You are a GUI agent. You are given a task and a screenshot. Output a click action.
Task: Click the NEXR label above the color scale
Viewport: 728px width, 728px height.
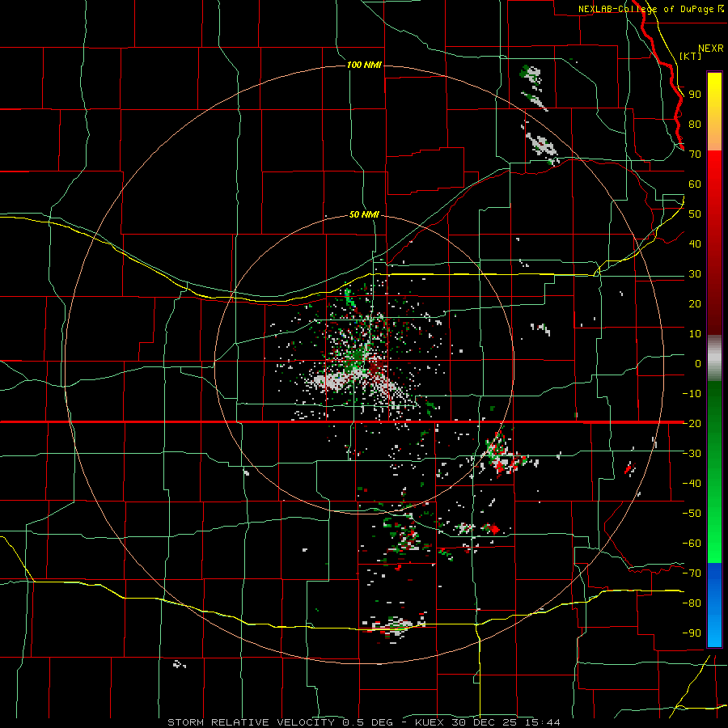tap(711, 49)
